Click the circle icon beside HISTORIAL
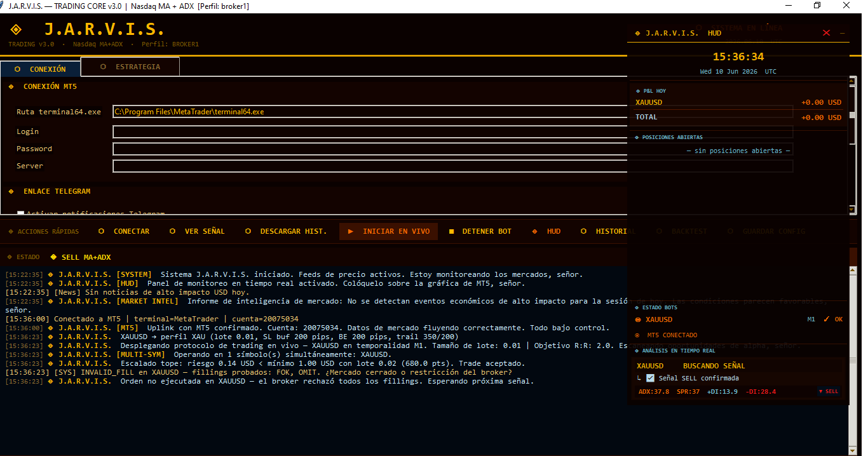Viewport: 868px width, 456px height. pyautogui.click(x=583, y=231)
